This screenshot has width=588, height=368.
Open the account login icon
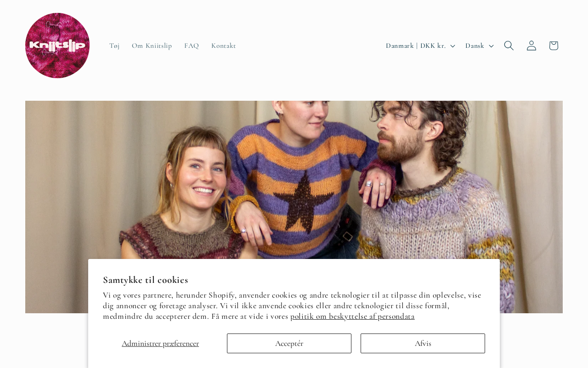tap(531, 46)
